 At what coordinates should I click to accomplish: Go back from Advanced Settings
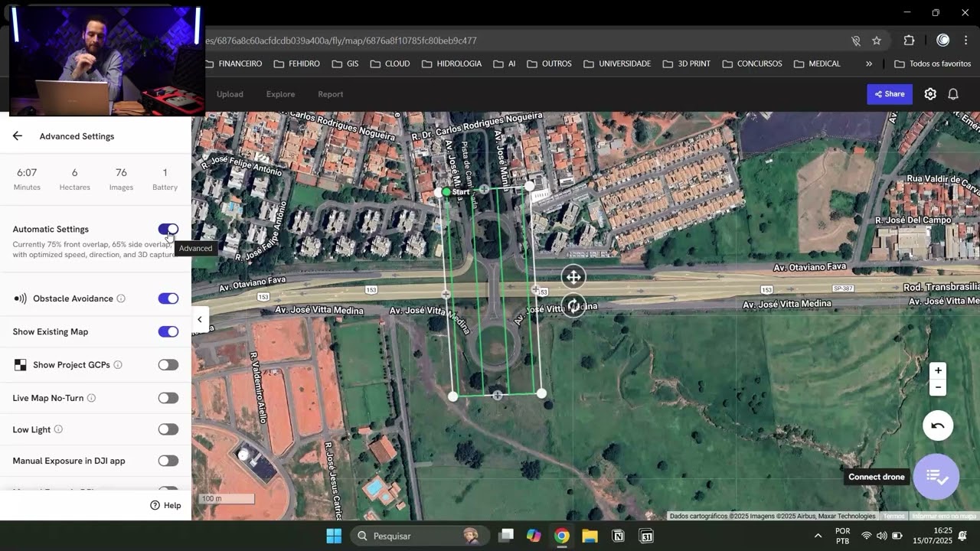coord(17,136)
